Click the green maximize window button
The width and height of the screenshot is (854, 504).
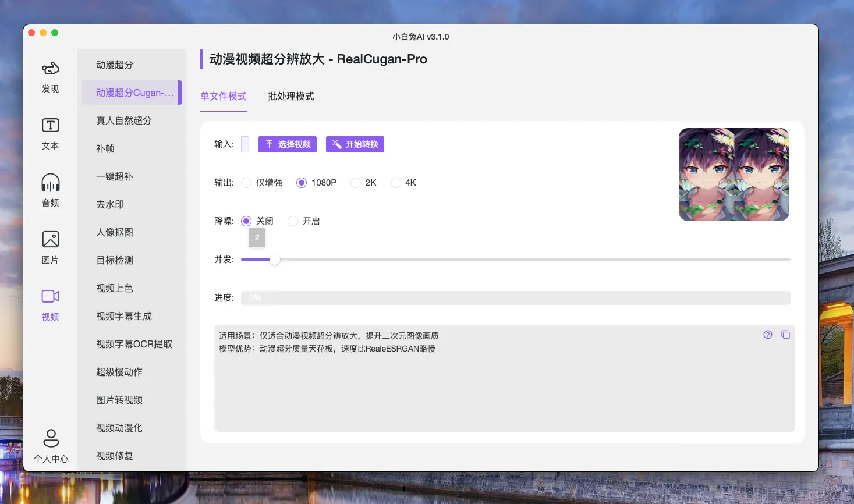point(55,33)
